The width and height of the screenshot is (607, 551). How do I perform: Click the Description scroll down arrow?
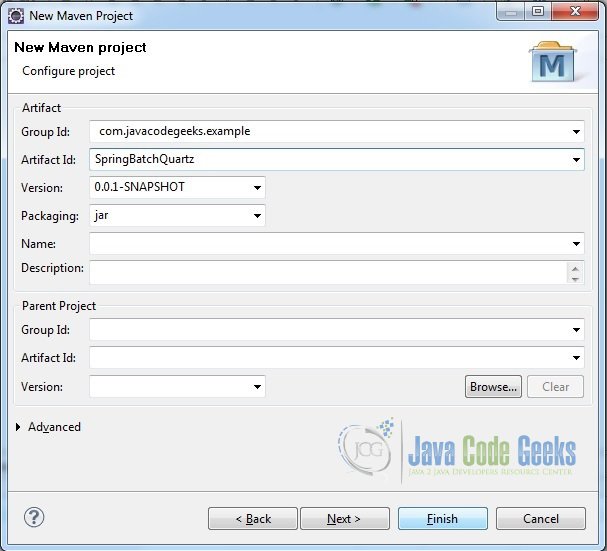pyautogui.click(x=575, y=278)
